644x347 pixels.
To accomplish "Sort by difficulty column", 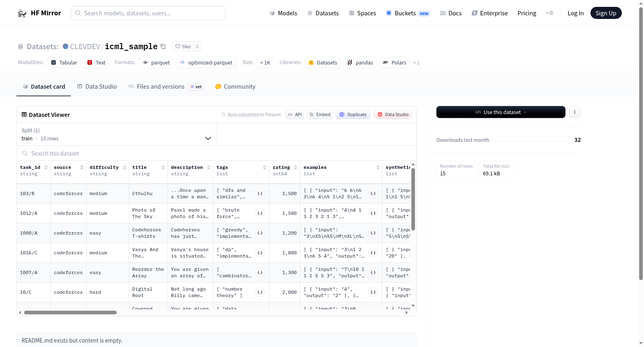I will point(124,167).
